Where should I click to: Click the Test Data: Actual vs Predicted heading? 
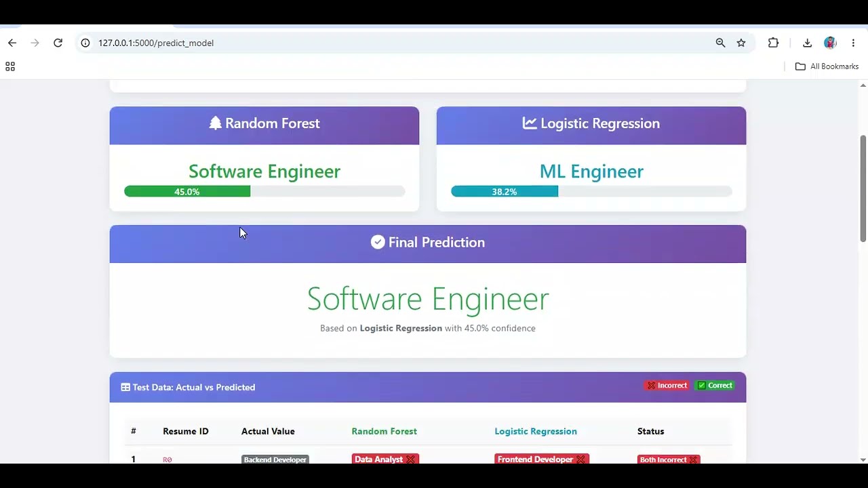(x=194, y=387)
